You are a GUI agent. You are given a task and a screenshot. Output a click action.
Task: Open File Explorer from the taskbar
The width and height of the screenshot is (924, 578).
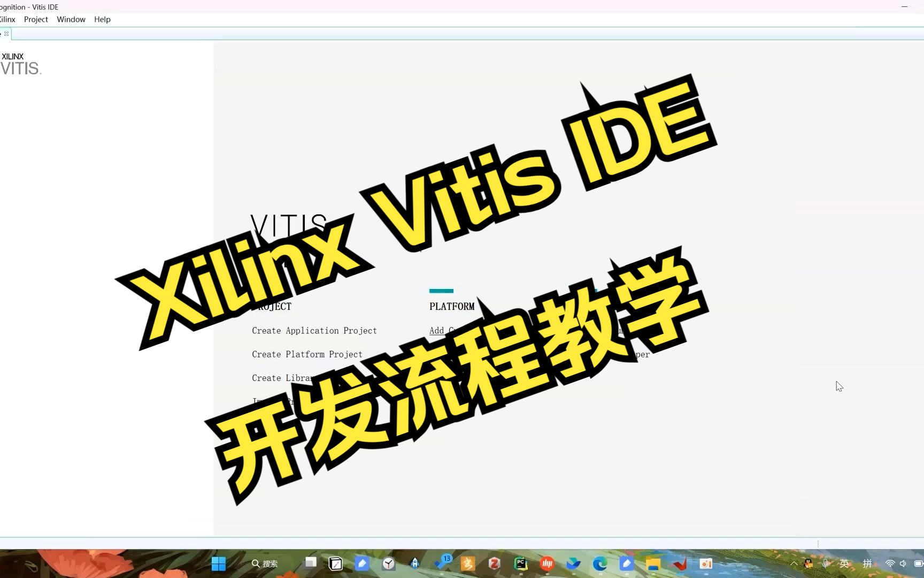click(x=653, y=564)
